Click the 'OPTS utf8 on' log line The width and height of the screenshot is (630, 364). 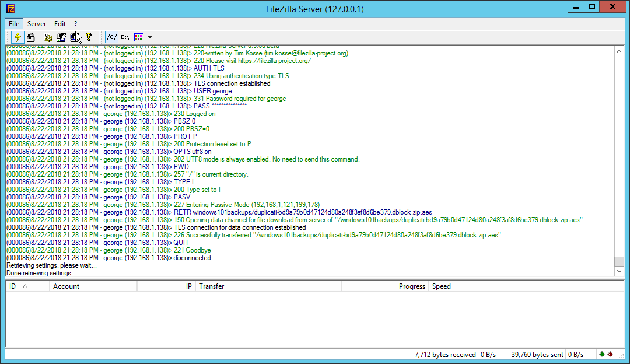click(109, 152)
